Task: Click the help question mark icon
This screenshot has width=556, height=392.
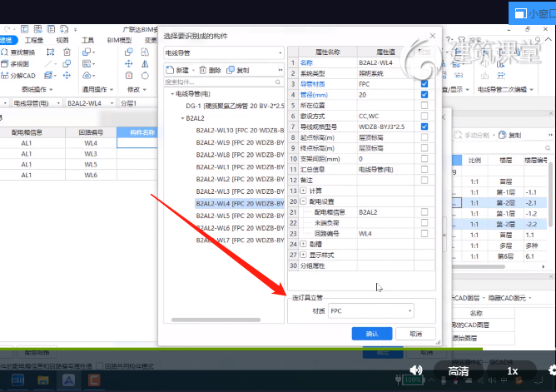Action: (449, 39)
